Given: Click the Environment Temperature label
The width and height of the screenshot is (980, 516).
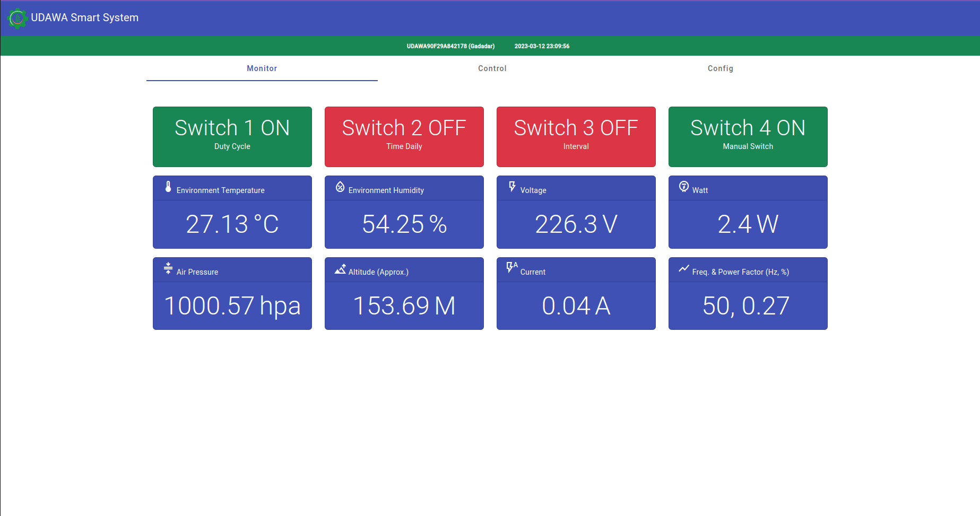Looking at the screenshot, I should pyautogui.click(x=221, y=190).
